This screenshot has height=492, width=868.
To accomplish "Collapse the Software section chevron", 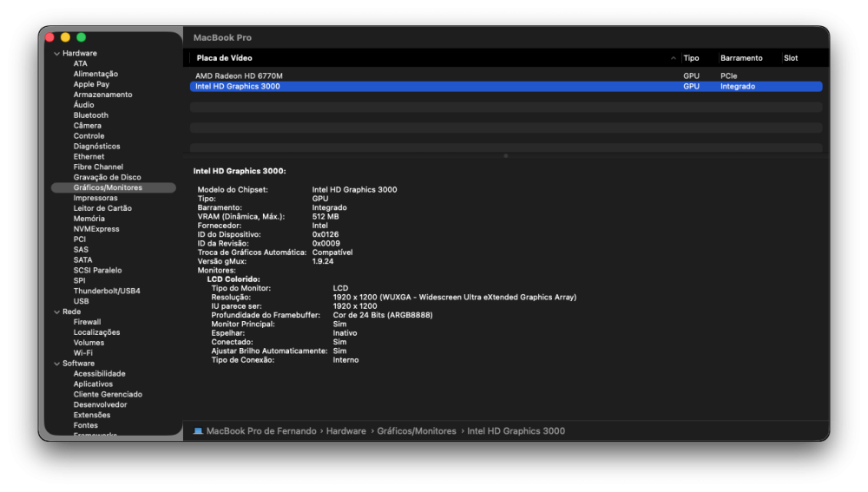I will (56, 364).
